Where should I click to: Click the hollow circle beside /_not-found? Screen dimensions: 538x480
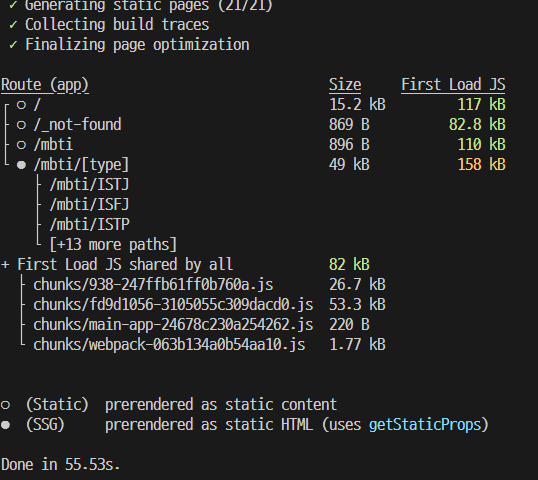[21, 125]
